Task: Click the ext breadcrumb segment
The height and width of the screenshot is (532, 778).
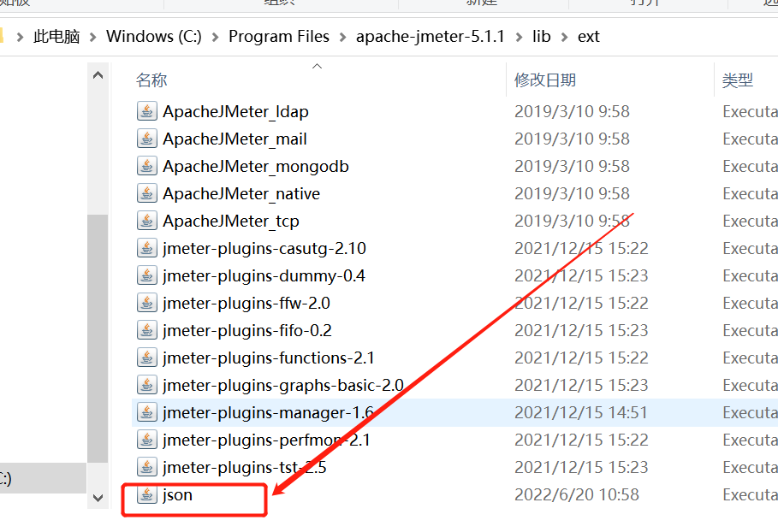Action: [589, 37]
